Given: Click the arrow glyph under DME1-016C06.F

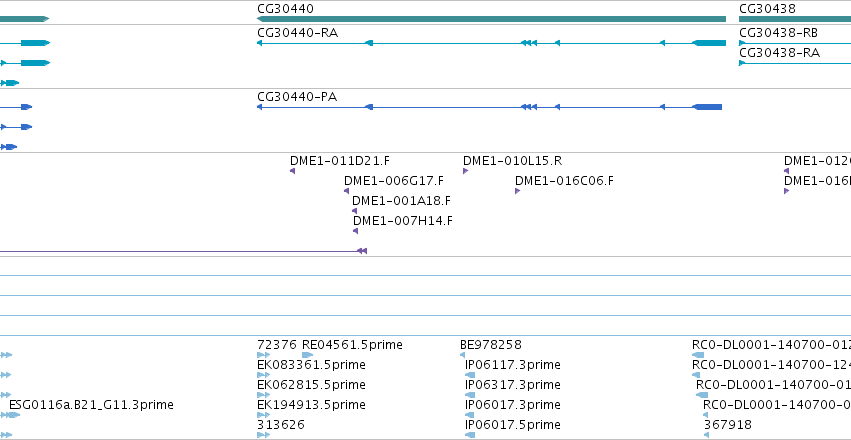Looking at the screenshot, I should point(517,191).
